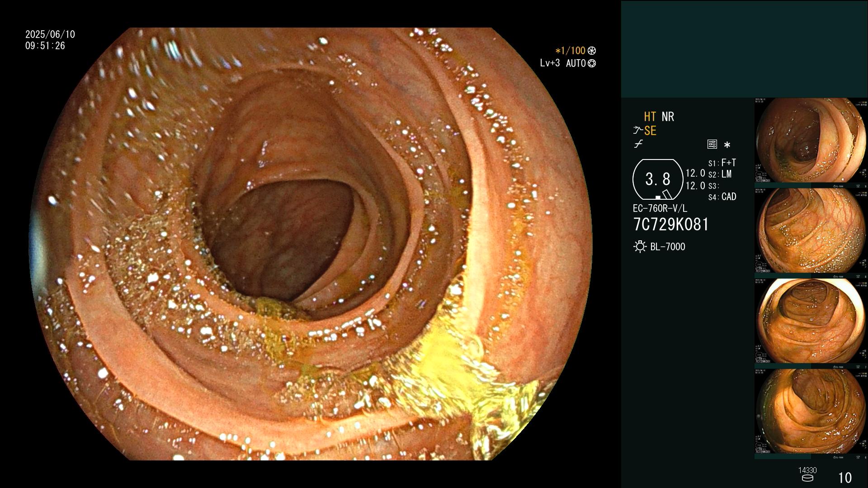Click the captured image count 10
Image resolution: width=868 pixels, height=488 pixels.
coord(845,478)
